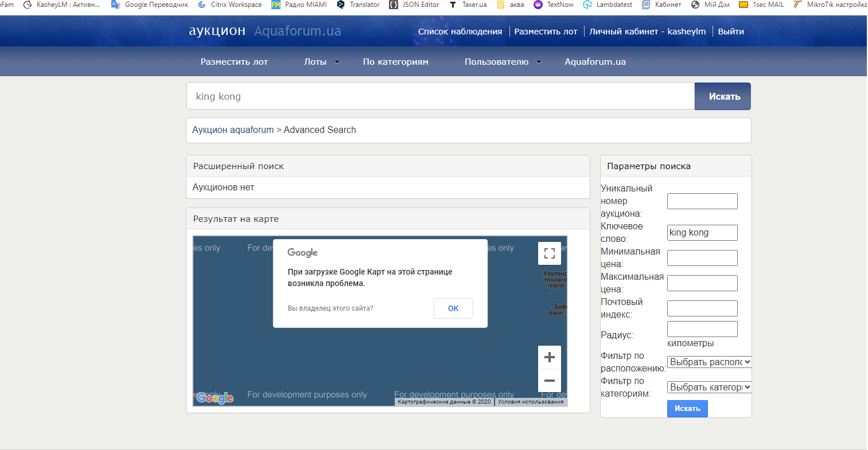Open the Lambdatest bookmark
Viewport: 868px width, 450px height.
608,5
